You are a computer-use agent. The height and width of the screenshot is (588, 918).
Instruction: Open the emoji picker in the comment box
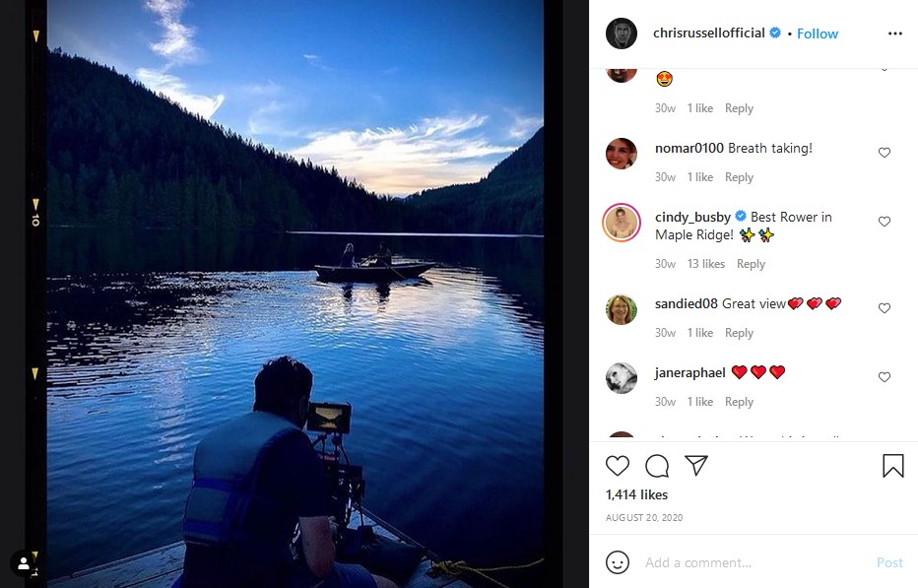point(618,562)
